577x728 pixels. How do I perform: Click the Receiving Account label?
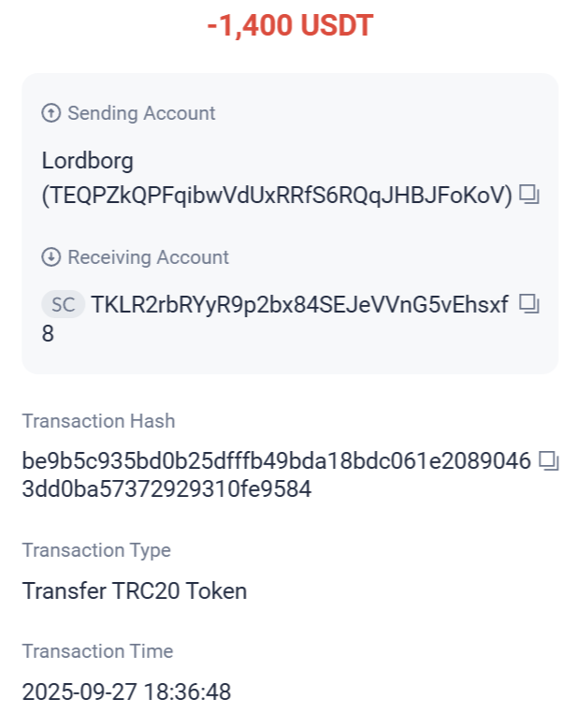coord(148,257)
